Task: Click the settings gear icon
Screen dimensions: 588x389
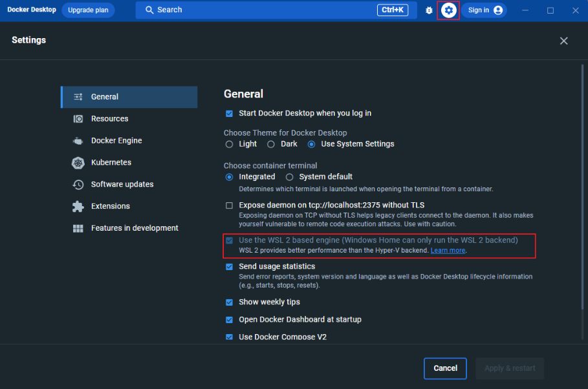Action: tap(448, 10)
